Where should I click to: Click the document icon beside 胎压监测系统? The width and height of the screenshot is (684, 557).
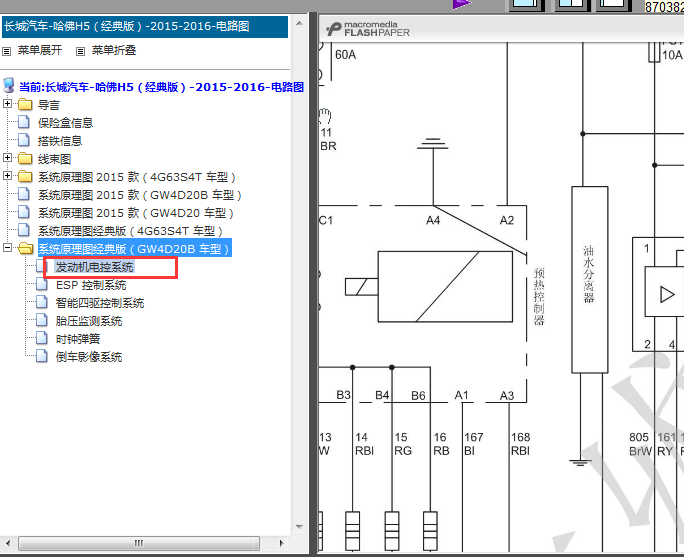click(42, 320)
